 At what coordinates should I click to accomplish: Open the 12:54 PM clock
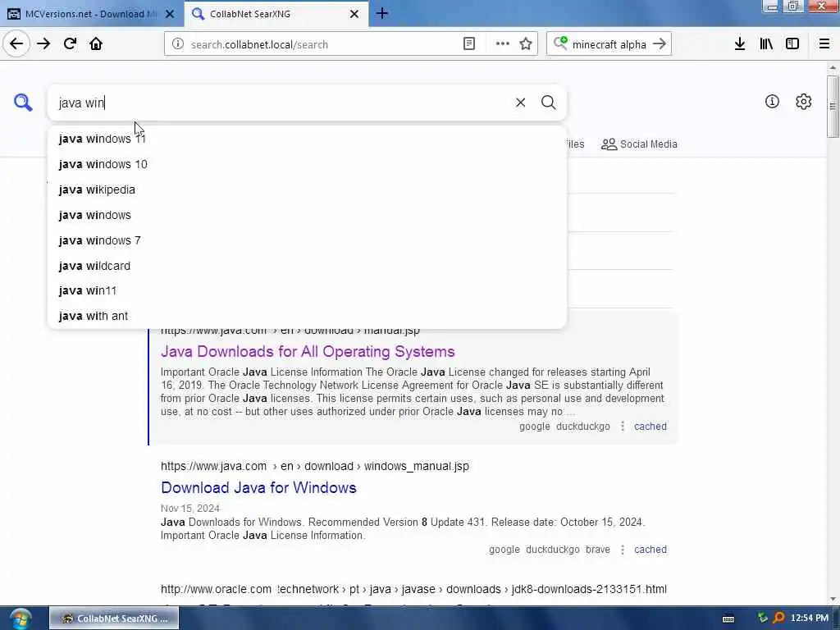click(x=809, y=619)
